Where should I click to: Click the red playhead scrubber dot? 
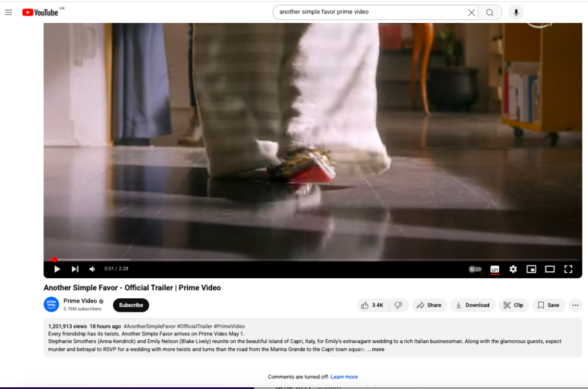(55, 260)
